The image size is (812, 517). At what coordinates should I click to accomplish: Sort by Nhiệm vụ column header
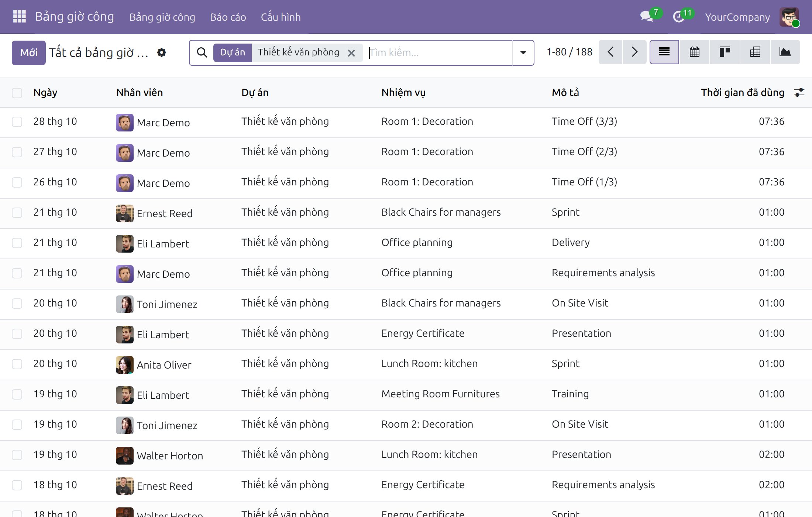403,92
